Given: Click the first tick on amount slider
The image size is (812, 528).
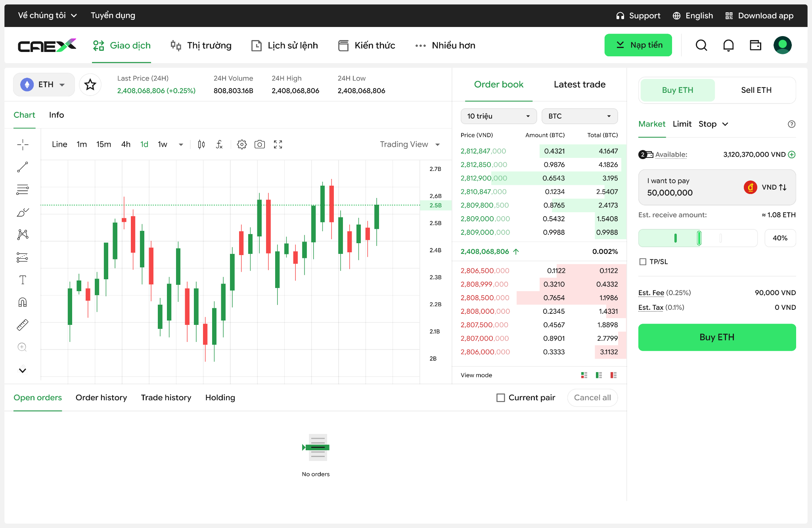Looking at the screenshot, I should [675, 238].
